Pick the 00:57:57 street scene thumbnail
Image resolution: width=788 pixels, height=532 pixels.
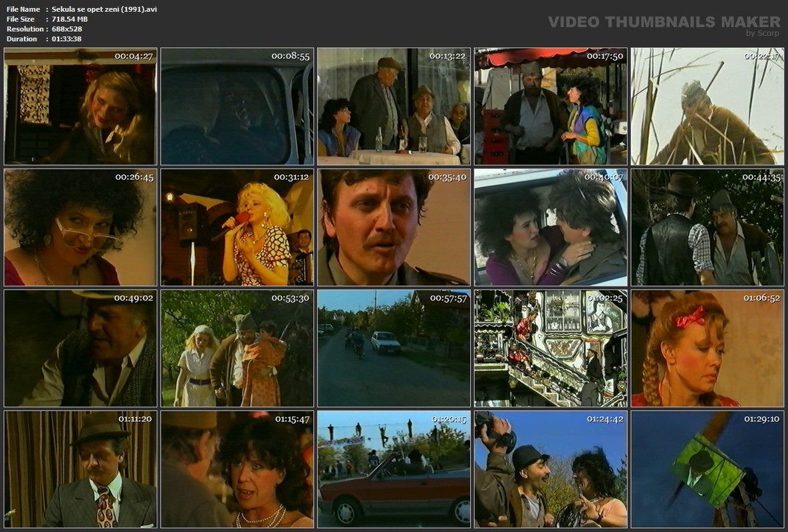394,348
